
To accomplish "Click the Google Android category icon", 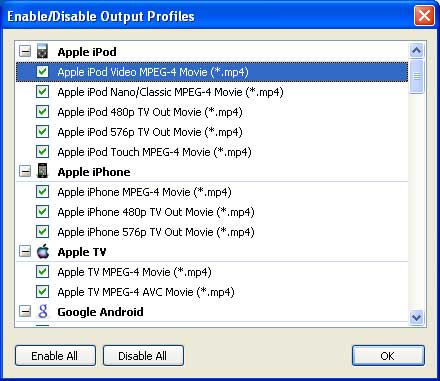I will tap(43, 311).
